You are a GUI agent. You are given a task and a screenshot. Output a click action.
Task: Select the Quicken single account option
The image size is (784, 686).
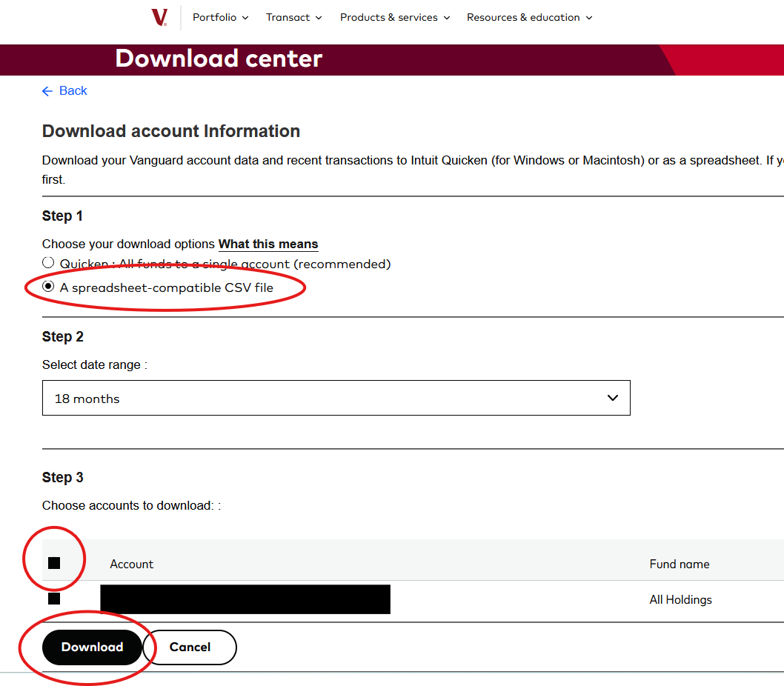pos(48,263)
